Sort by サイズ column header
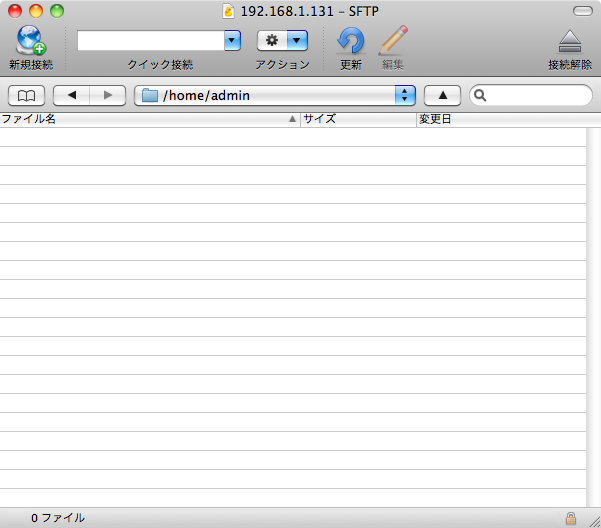 pos(358,119)
